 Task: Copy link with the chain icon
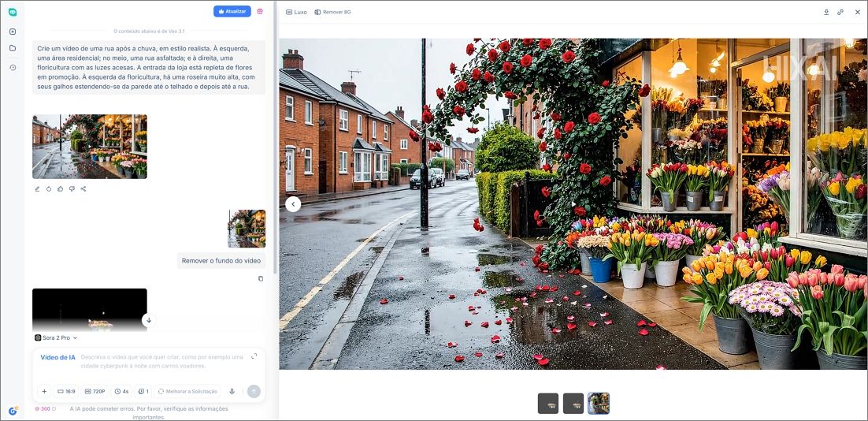click(x=840, y=13)
